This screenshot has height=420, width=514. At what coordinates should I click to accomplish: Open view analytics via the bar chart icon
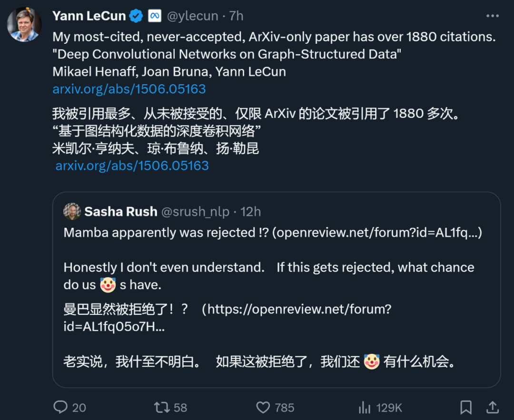pos(364,408)
